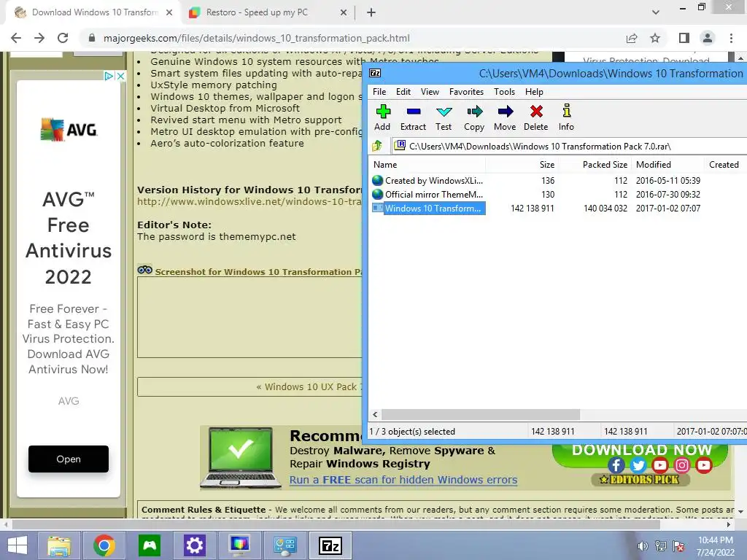747x560 pixels.
Task: Open the File menu in 7-Zip
Action: tap(379, 91)
